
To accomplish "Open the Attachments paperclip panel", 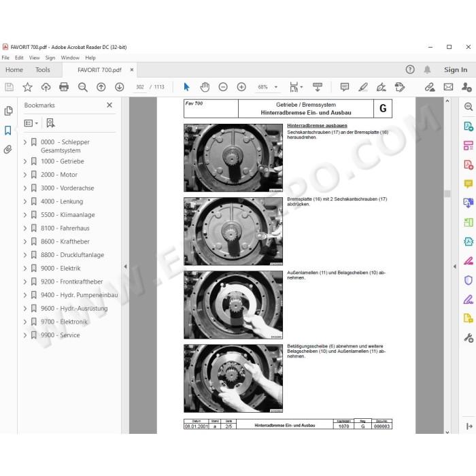I will pos(8,150).
